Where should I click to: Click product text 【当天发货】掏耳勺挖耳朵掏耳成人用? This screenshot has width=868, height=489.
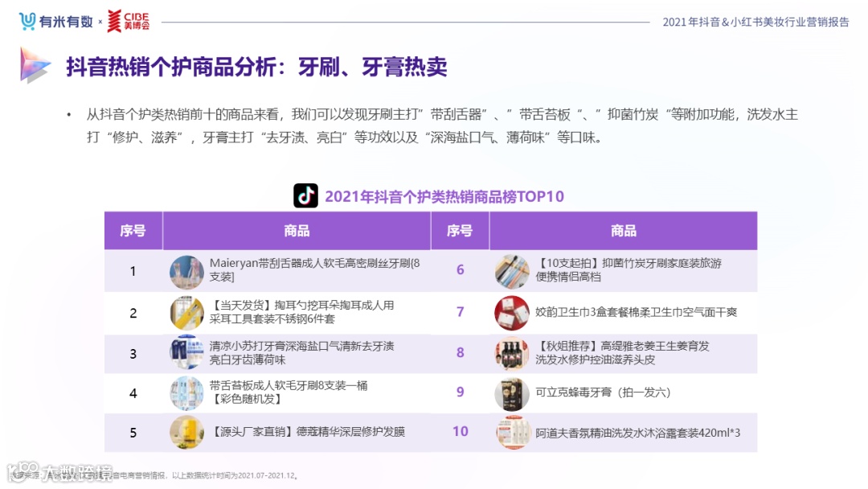coord(301,312)
